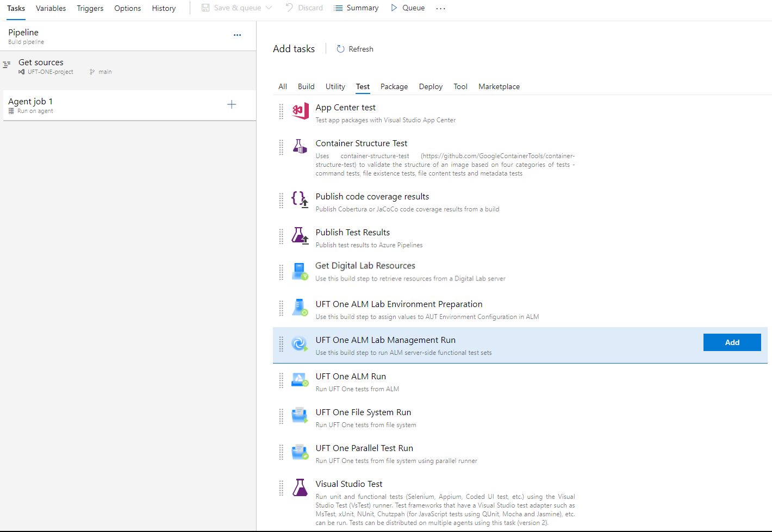Add the UFT One ALM Lab Management Run task
772x532 pixels.
(731, 342)
